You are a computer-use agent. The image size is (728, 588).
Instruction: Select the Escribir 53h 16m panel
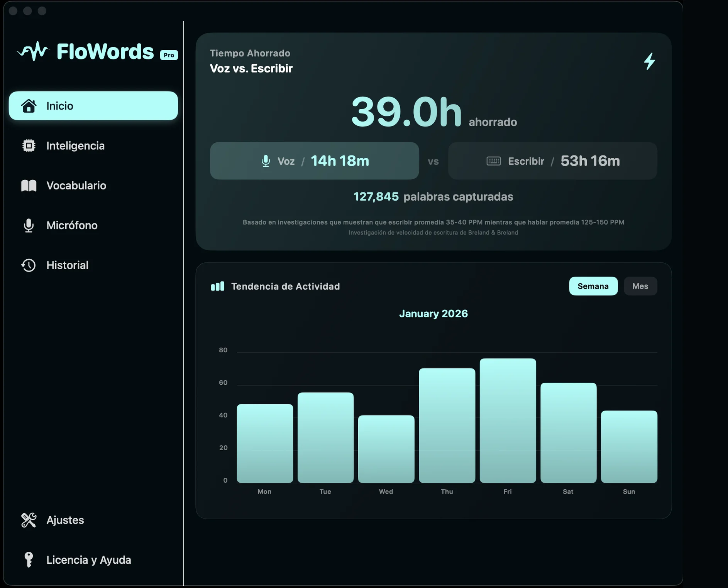(552, 161)
